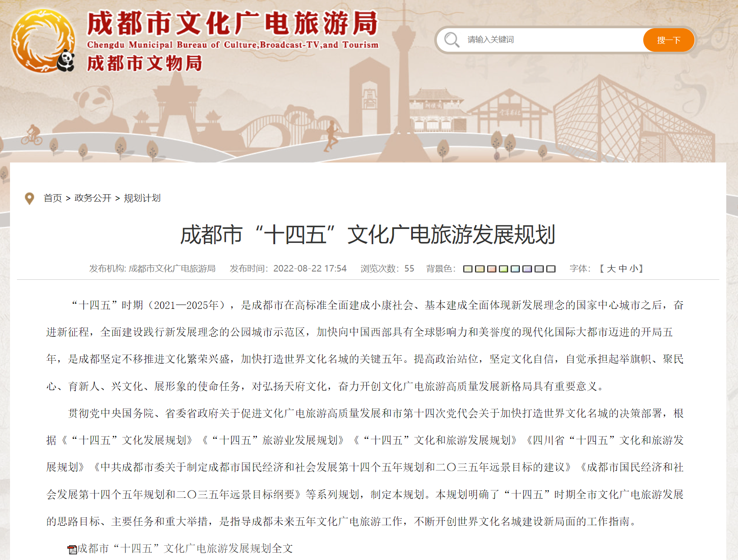Choose the pale yellow-green background swatch

tap(468, 269)
